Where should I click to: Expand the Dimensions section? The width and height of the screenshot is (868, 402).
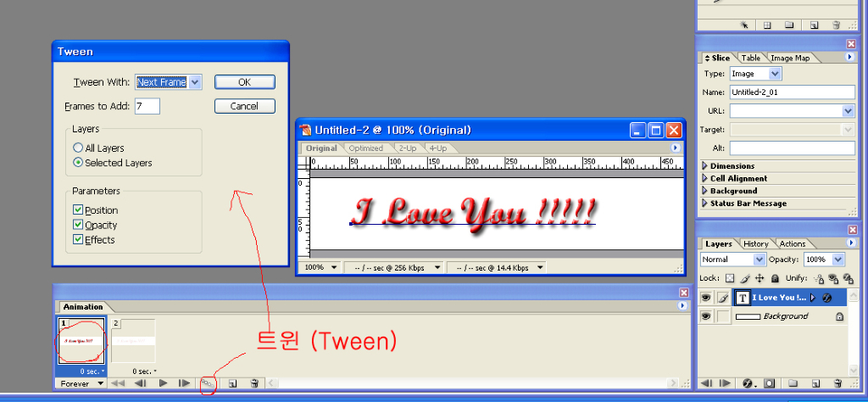(x=704, y=165)
